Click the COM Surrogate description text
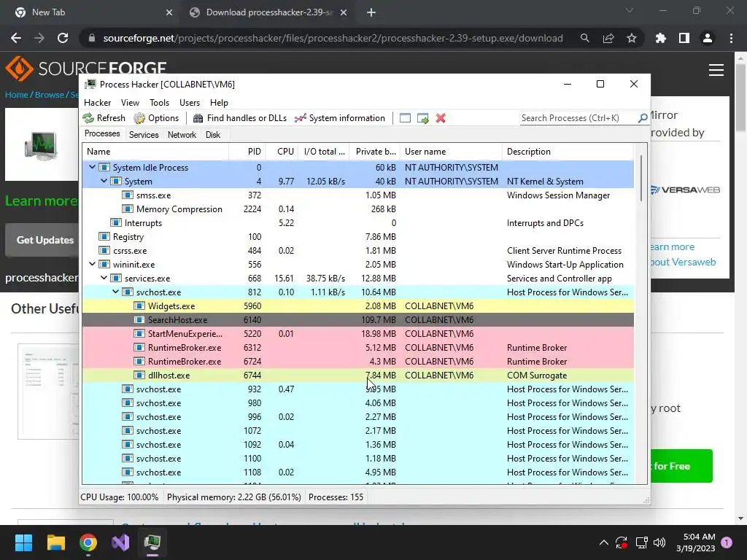Viewport: 747px width, 560px height. point(536,376)
